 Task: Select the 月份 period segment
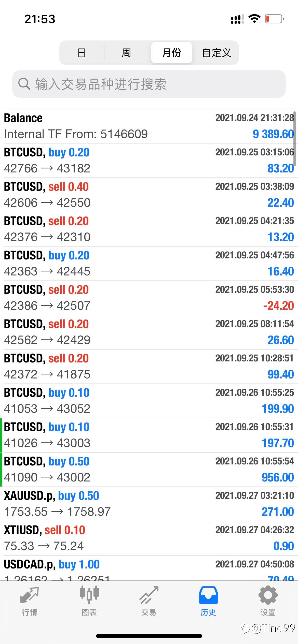tap(171, 53)
